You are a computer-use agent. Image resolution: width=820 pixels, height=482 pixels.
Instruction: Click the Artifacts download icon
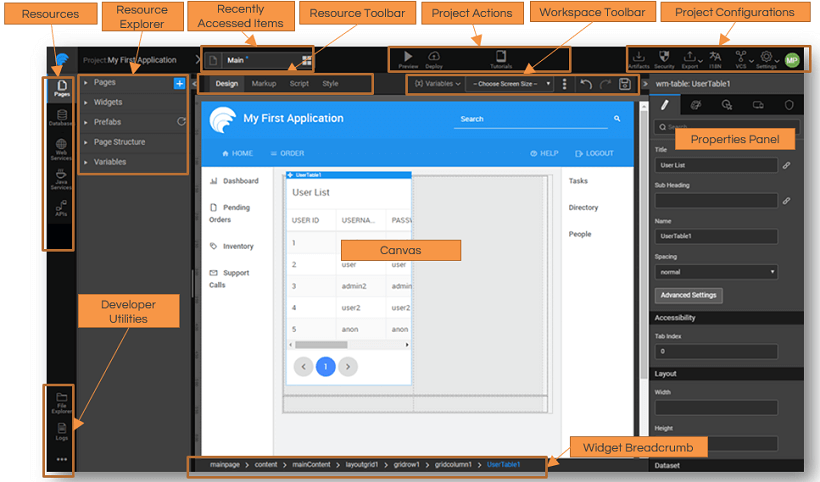pos(638,57)
